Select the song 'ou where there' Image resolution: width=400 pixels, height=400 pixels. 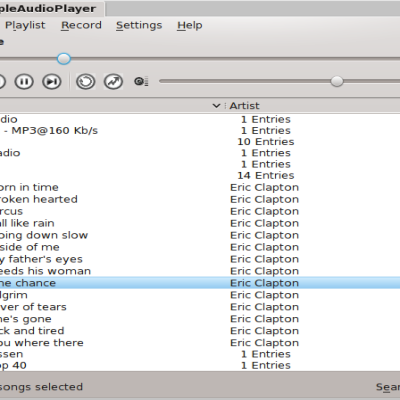pyautogui.click(x=200, y=343)
